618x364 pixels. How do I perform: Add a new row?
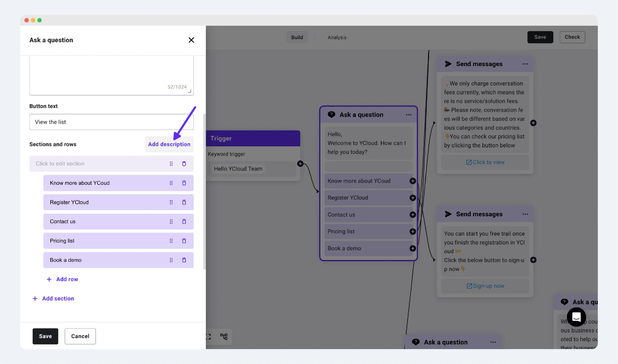pyautogui.click(x=62, y=279)
